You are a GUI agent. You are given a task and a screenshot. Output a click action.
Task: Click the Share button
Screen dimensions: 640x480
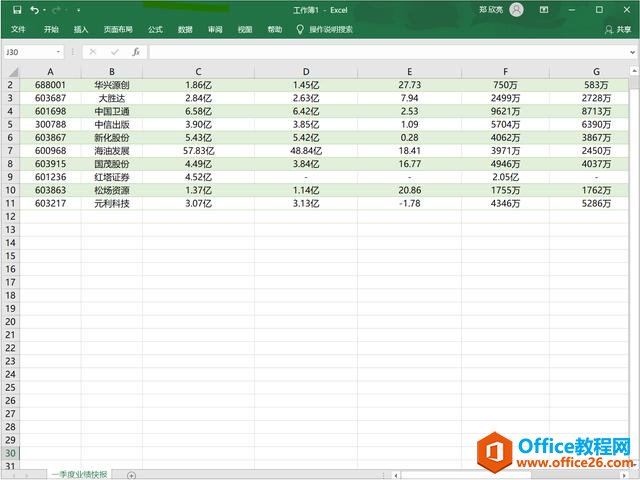[x=617, y=29]
